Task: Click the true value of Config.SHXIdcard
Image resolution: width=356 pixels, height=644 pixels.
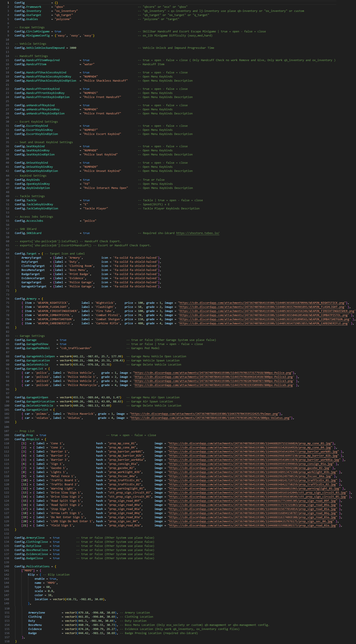Action: point(86,233)
